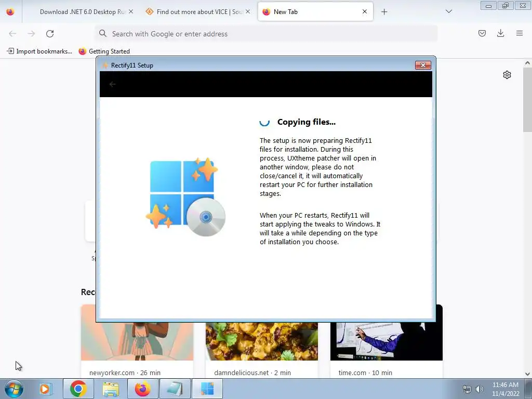The height and width of the screenshot is (399, 532).
Task: Open New Tab personalize gear settings
Action: [x=507, y=75]
